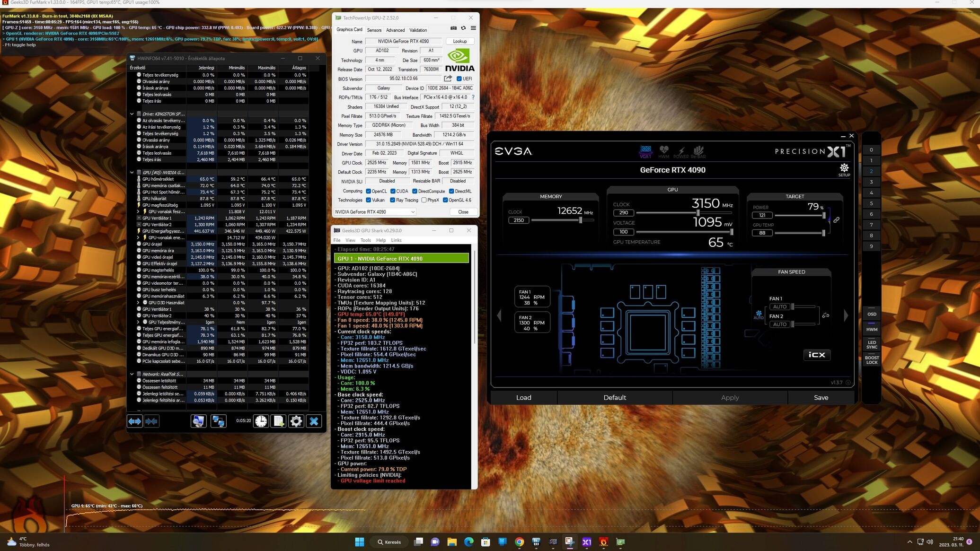Viewport: 980px width, 551px height.
Task: Expand HWiNFO columns with blue arrows button
Action: pos(135,421)
